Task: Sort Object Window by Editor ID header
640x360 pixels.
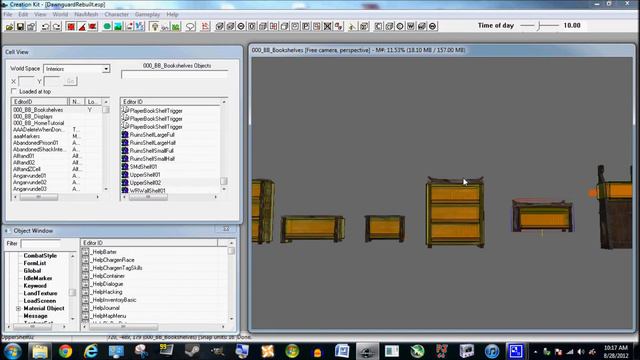Action: tap(149, 243)
